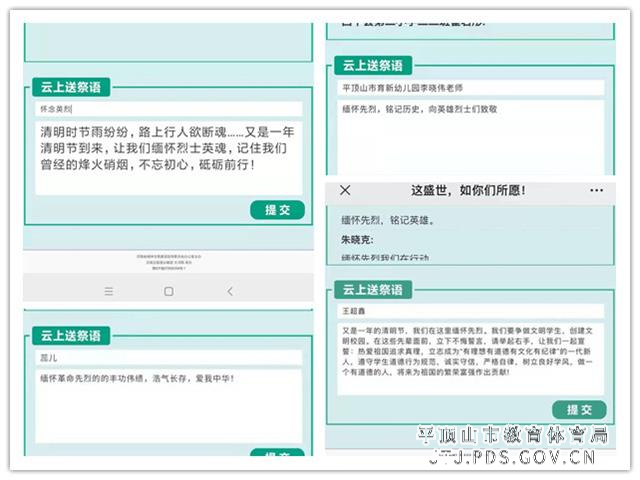Select the name field with 平顶山市育新幼儿园李晓伟老师
Viewport: 640px width, 480px height.
[x=470, y=89]
